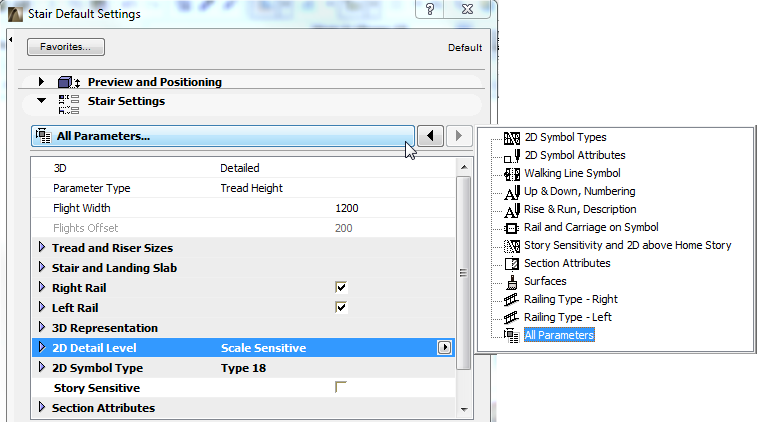
Task: Select Surfaces page in popup list
Action: click(x=546, y=281)
